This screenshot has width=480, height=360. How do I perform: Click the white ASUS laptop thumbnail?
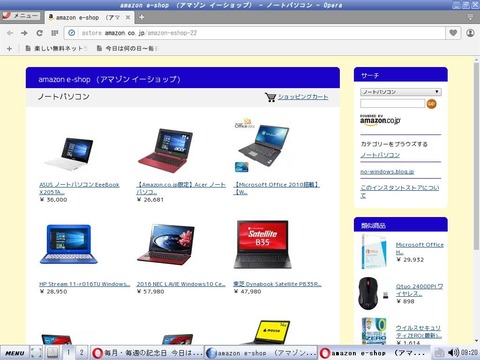69,154
